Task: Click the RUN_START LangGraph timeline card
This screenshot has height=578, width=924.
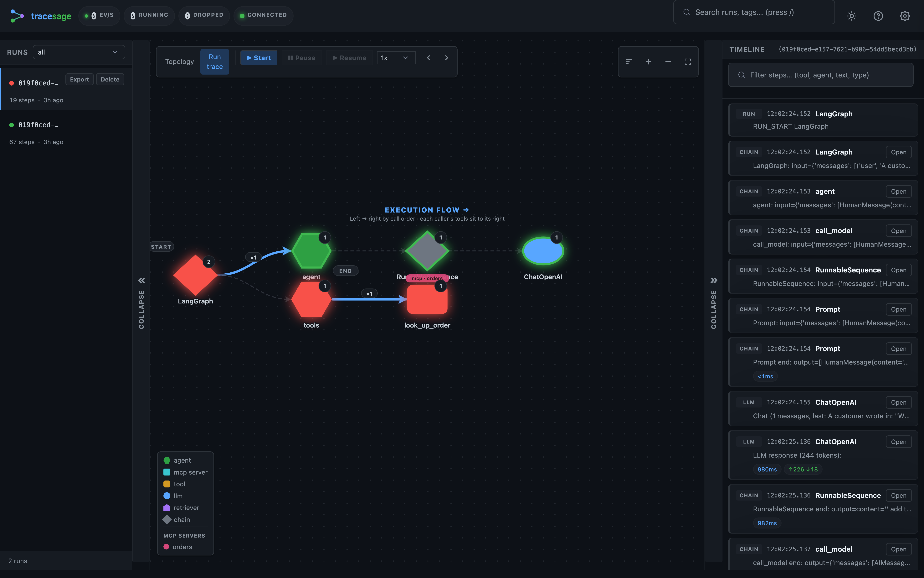Action: 823,120
